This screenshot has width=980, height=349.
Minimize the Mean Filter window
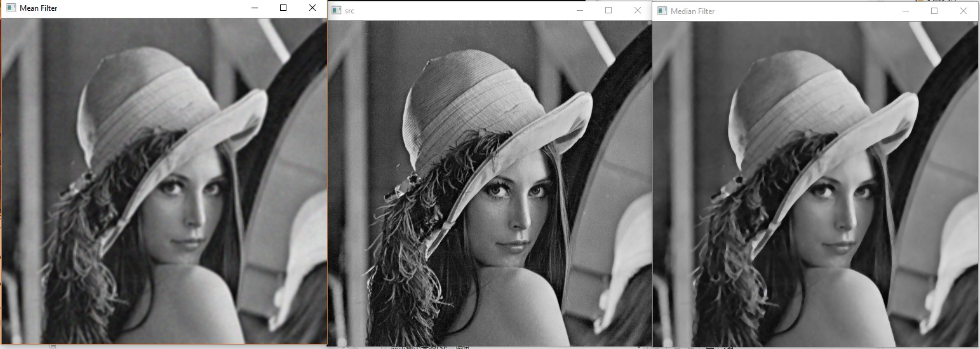coord(254,8)
